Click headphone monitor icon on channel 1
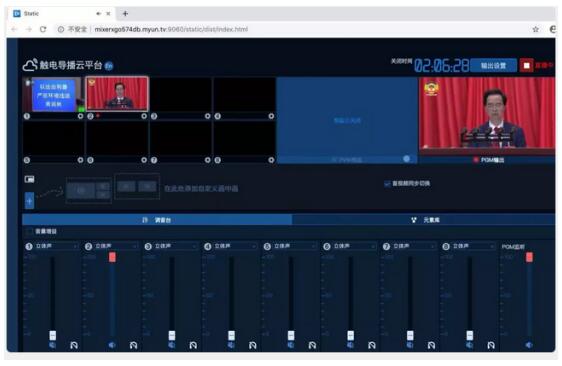Screen dimensions: 562x366 point(74,345)
